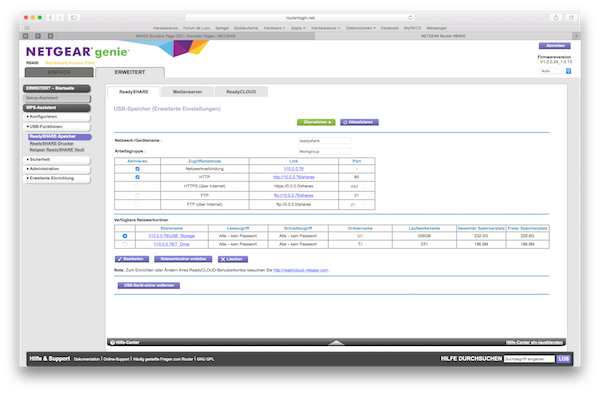600x394 pixels.
Task: Click the Bearbeiten edit button
Action: pyautogui.click(x=132, y=259)
